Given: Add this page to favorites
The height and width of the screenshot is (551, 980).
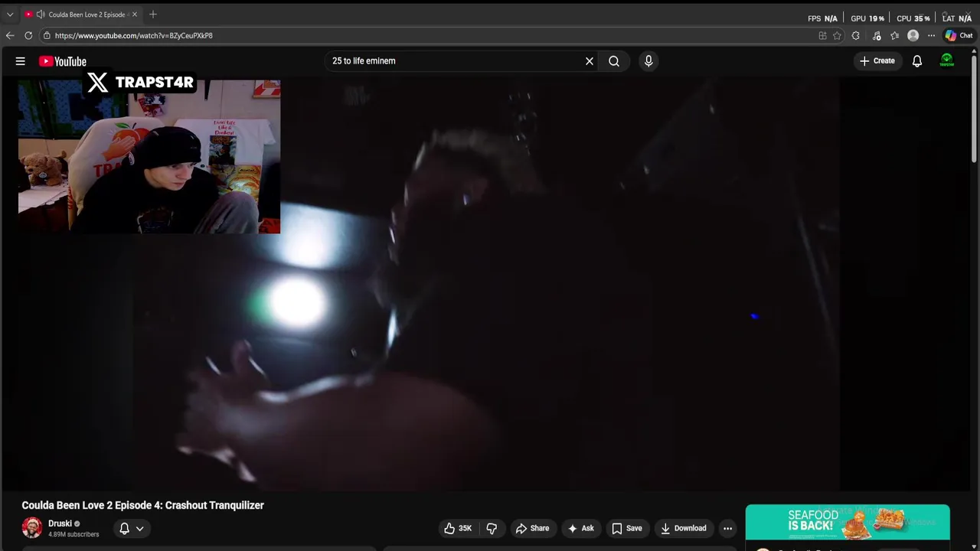Looking at the screenshot, I should point(837,35).
